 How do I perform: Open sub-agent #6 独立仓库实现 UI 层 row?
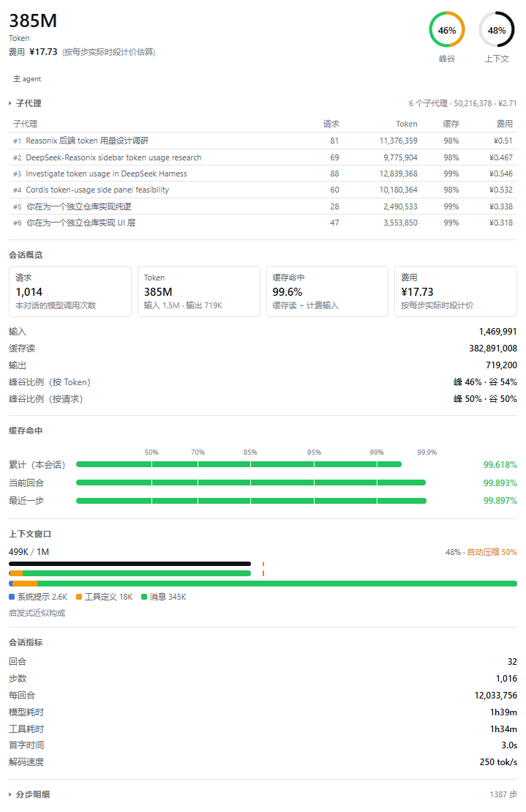[263, 223]
